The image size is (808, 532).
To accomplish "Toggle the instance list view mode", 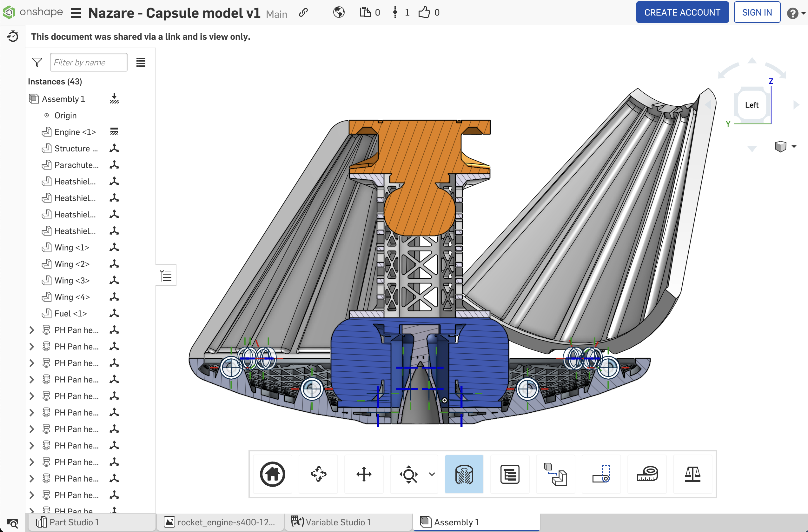I will [141, 62].
